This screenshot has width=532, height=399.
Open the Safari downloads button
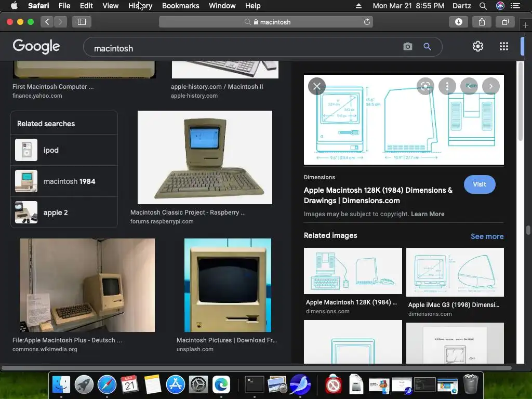(x=458, y=22)
